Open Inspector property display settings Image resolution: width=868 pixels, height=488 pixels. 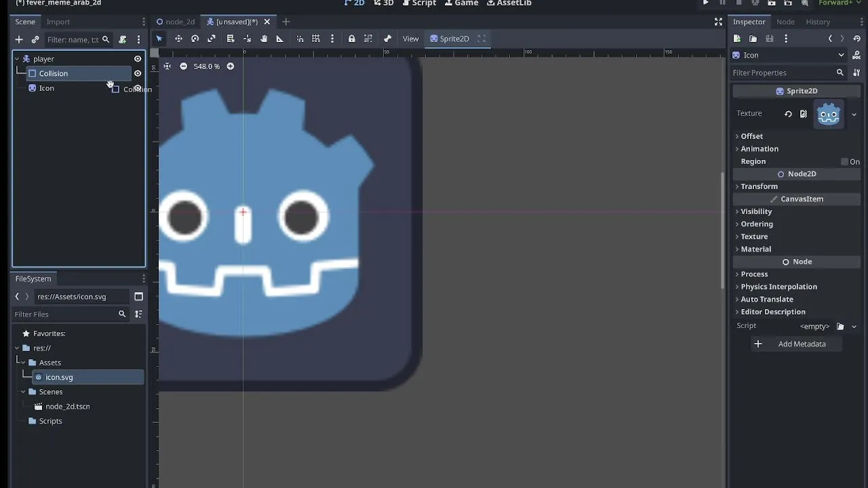point(857,73)
